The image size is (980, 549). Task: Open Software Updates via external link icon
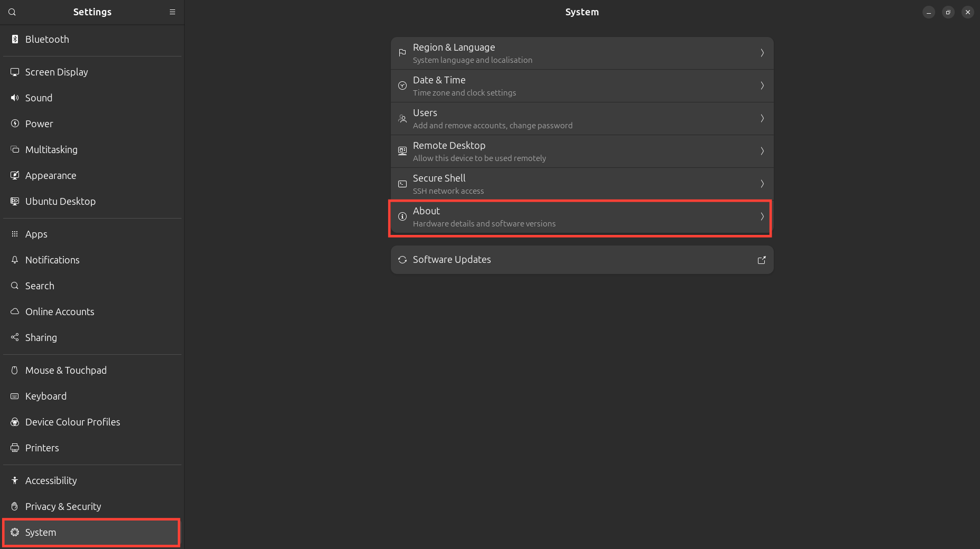761,260
